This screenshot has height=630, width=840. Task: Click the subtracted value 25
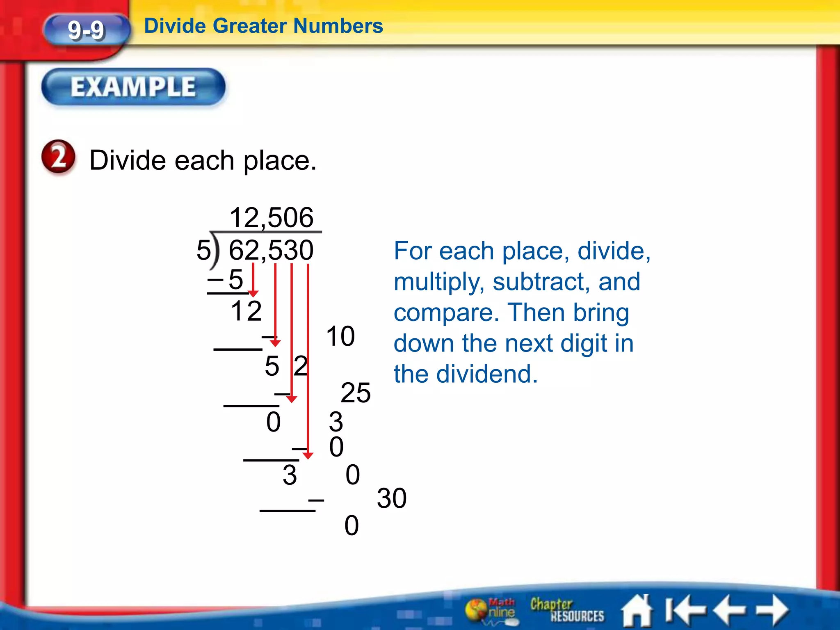pyautogui.click(x=356, y=393)
